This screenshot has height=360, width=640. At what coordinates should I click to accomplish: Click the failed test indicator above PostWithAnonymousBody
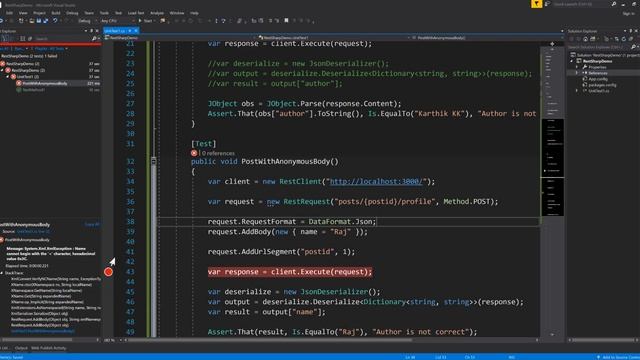coord(194,153)
